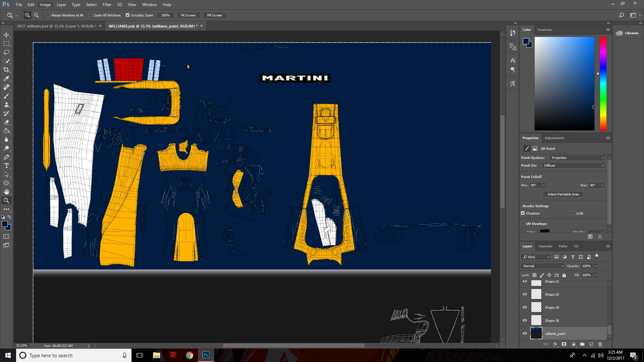Image resolution: width=644 pixels, height=362 pixels.
Task: Create a new group folder icon
Action: pyautogui.click(x=582, y=344)
